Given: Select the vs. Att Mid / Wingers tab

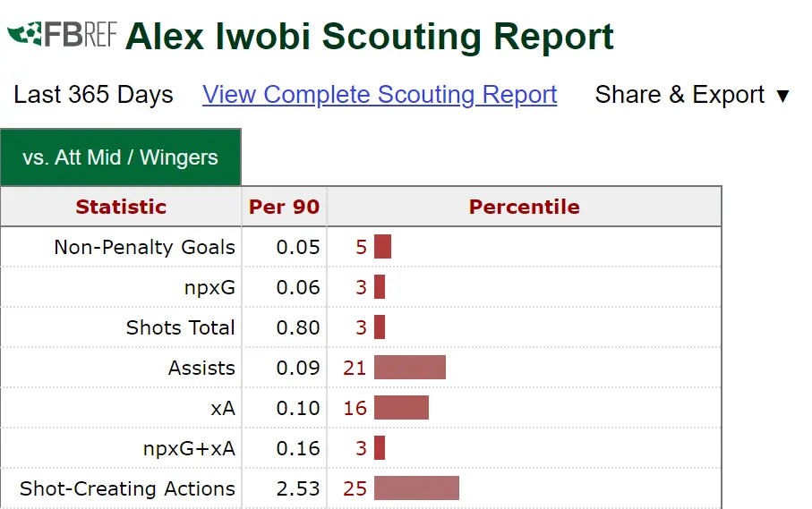Looking at the screenshot, I should 121,157.
